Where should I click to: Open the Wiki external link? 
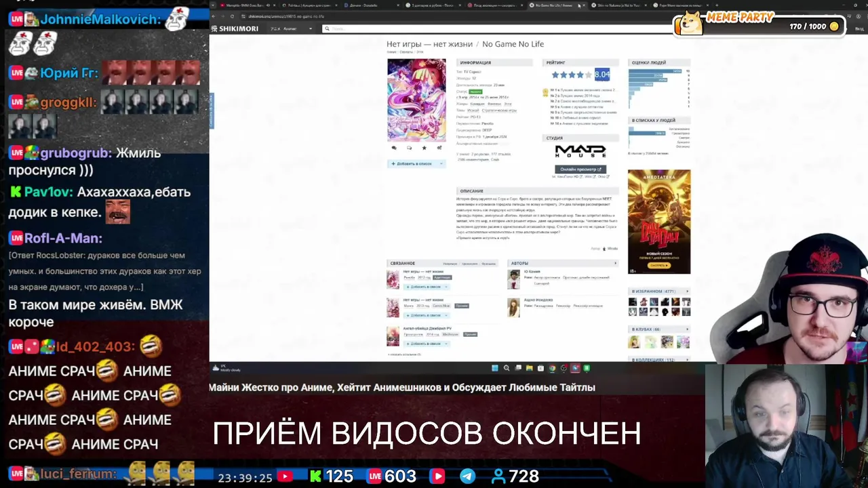click(589, 177)
